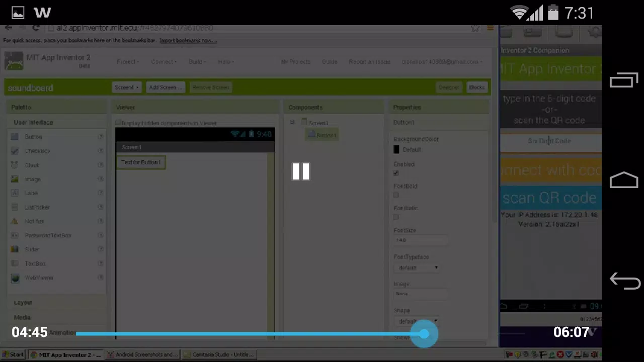The image size is (644, 362).
Task: Select the Clock palette component icon
Action: 15,165
